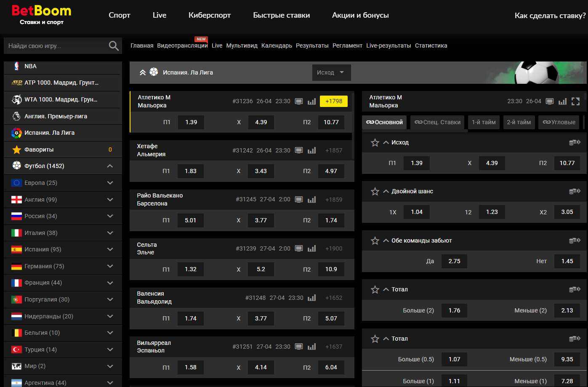Click the Найди свою игру search field
The width and height of the screenshot is (588, 387).
click(55, 46)
